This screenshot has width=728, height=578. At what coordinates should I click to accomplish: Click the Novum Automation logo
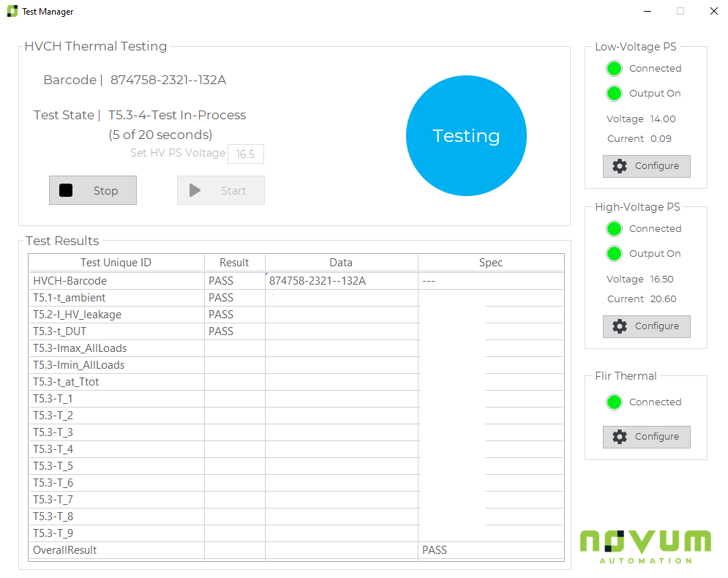point(645,547)
